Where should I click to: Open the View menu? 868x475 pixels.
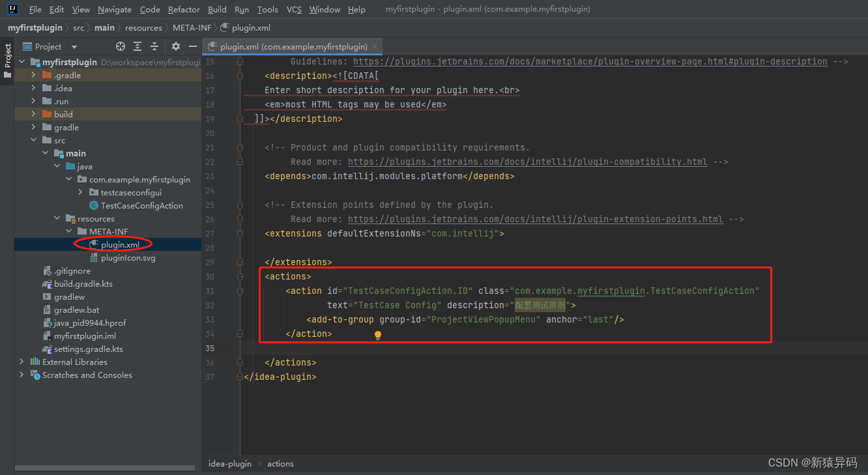pos(81,9)
